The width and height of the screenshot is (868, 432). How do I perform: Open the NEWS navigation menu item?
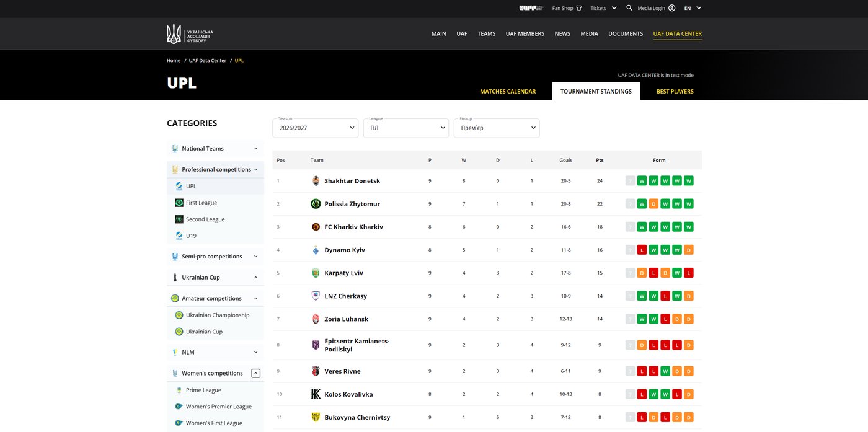562,33
